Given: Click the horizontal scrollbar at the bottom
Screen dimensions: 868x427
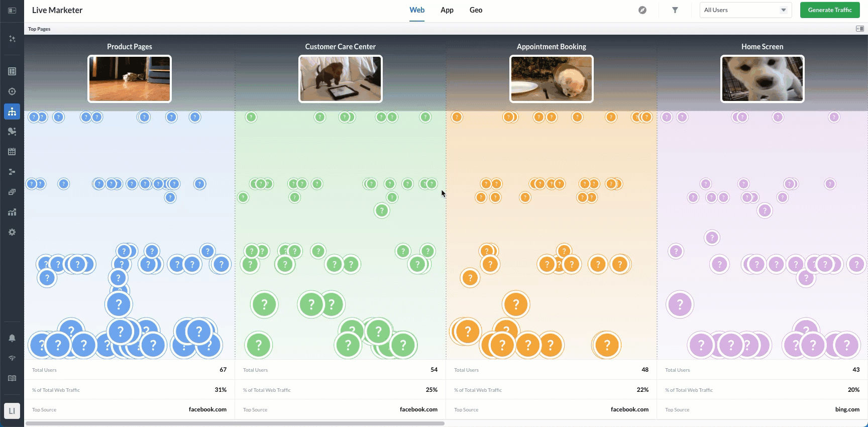Looking at the screenshot, I should coord(235,423).
